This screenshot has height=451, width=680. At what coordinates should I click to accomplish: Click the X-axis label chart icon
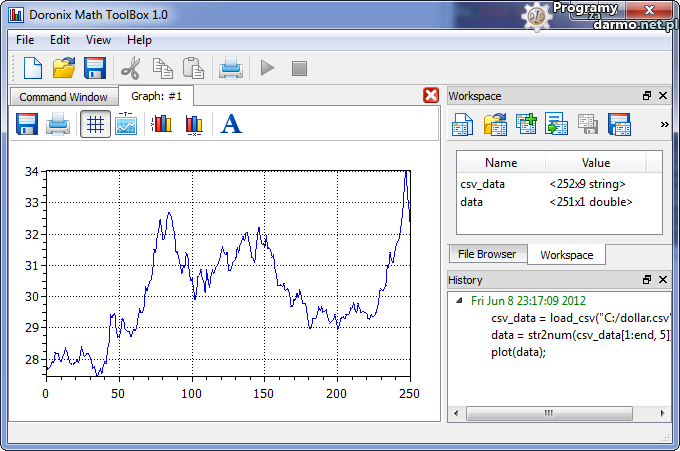coord(195,124)
